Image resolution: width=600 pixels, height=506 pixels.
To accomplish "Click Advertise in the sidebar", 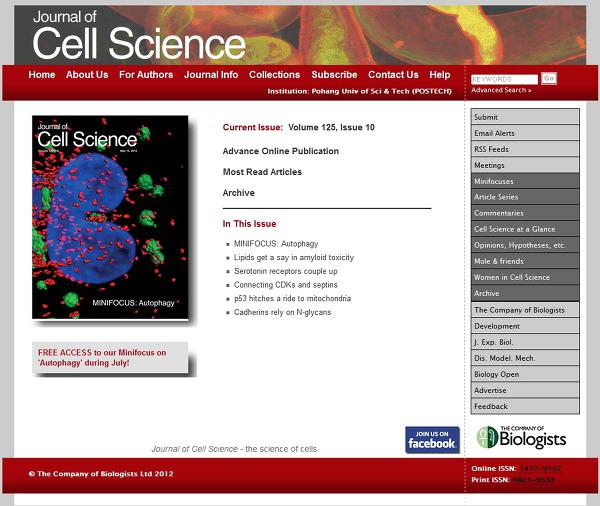I will 525,390.
